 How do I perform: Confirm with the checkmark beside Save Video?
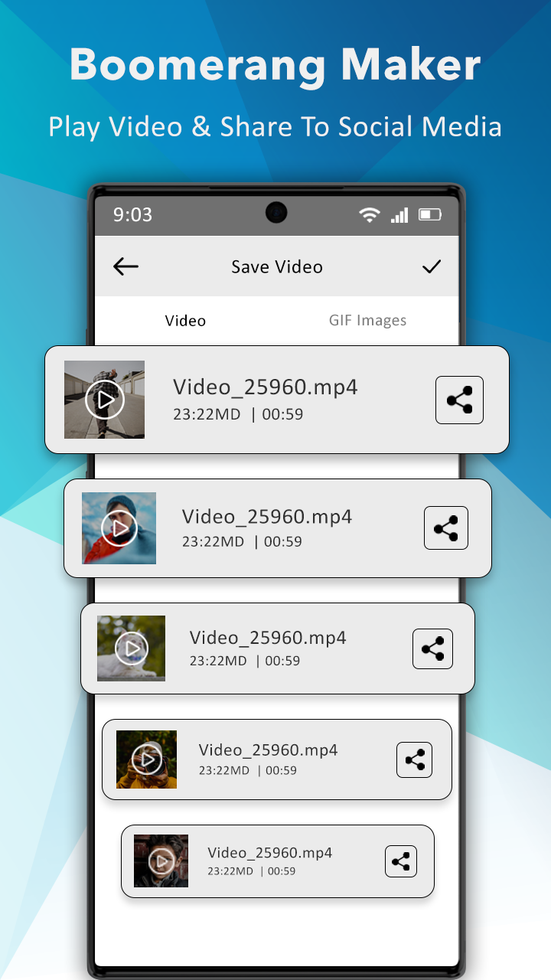[432, 266]
